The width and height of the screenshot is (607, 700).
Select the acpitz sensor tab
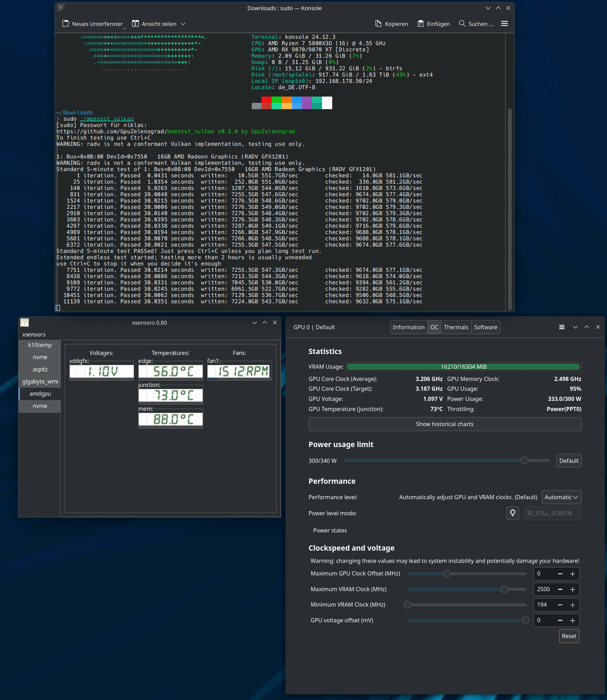40,369
